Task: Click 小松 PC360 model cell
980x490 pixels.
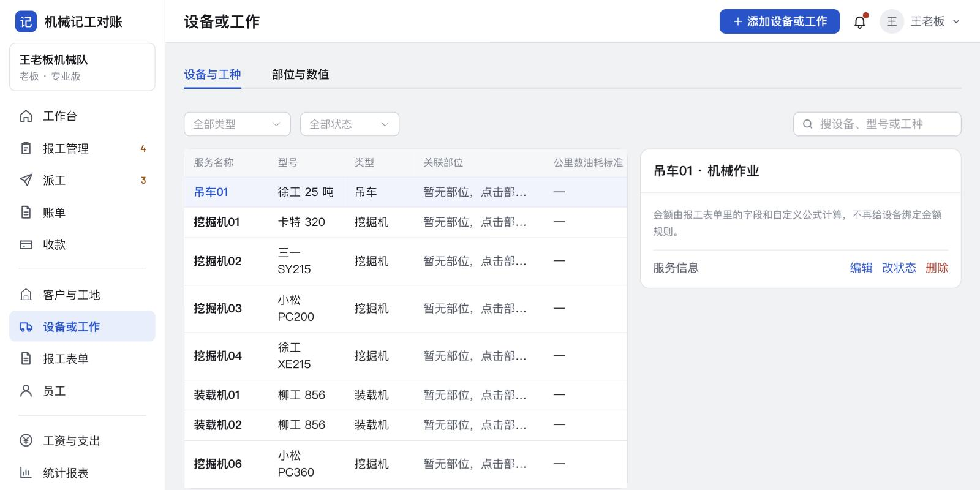Action: 296,464
